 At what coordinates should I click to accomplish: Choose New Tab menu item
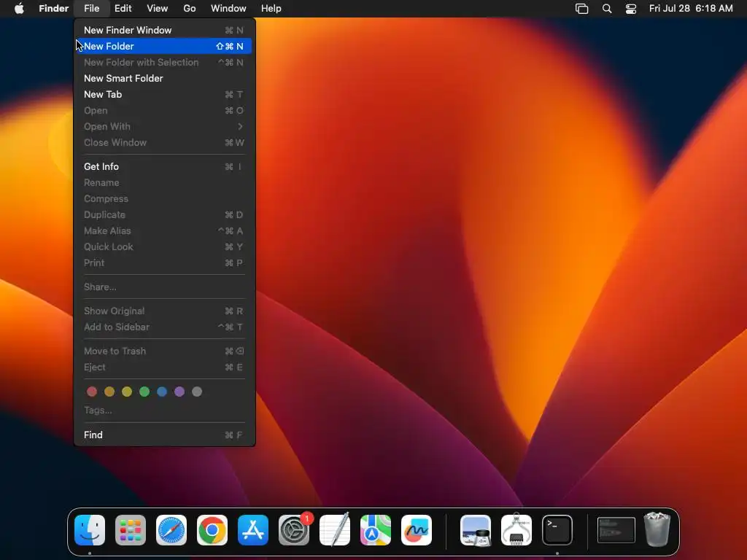(164, 94)
